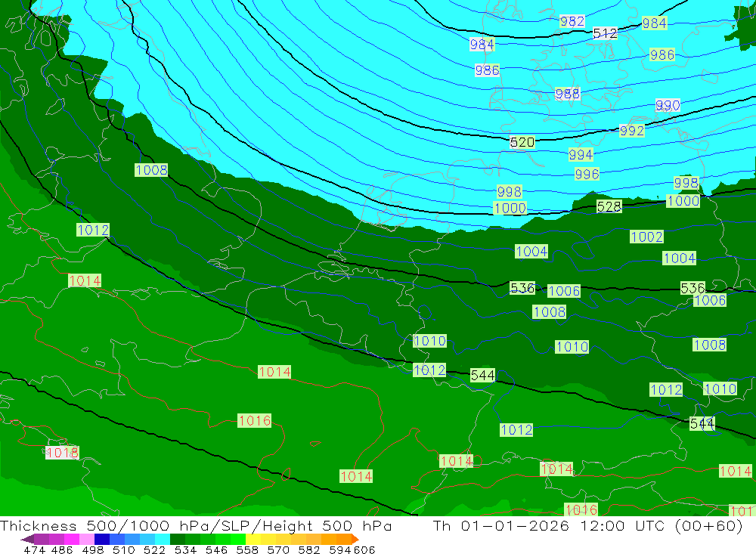Click the 982 isobar label
The image size is (756, 554).
tap(572, 21)
